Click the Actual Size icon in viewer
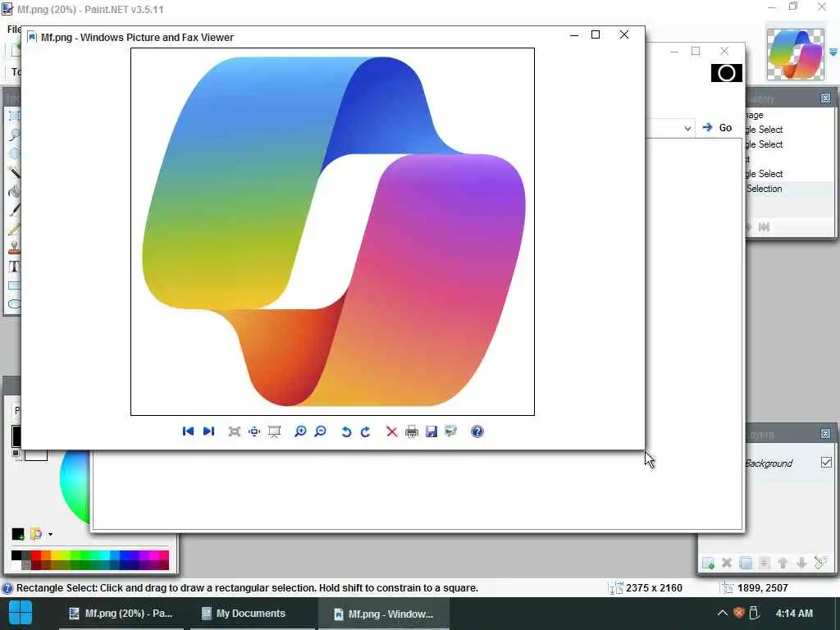The width and height of the screenshot is (840, 630). (x=254, y=431)
